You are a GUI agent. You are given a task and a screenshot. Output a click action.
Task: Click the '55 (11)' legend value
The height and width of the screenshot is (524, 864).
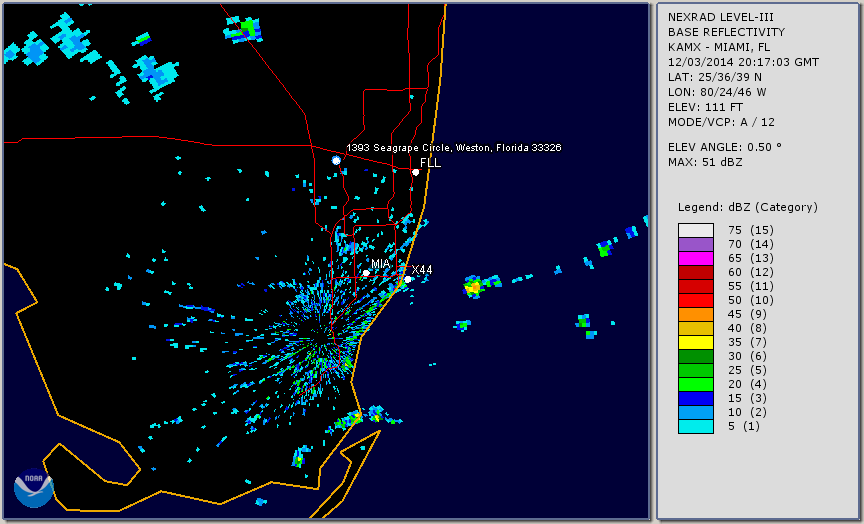click(x=750, y=287)
